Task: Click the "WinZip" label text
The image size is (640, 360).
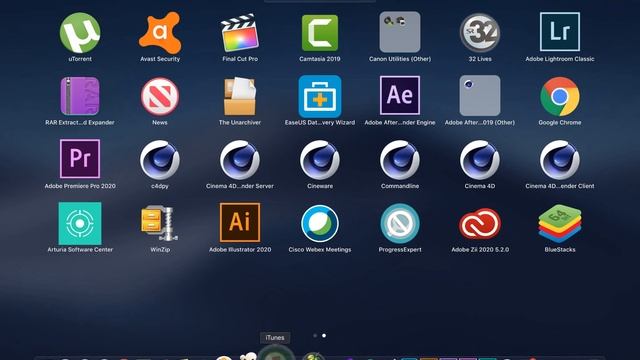Action: [x=160, y=249]
